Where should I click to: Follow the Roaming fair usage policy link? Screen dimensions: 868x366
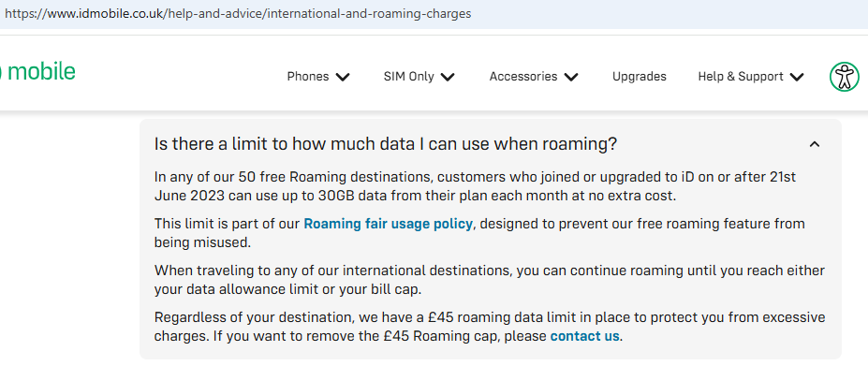(388, 224)
